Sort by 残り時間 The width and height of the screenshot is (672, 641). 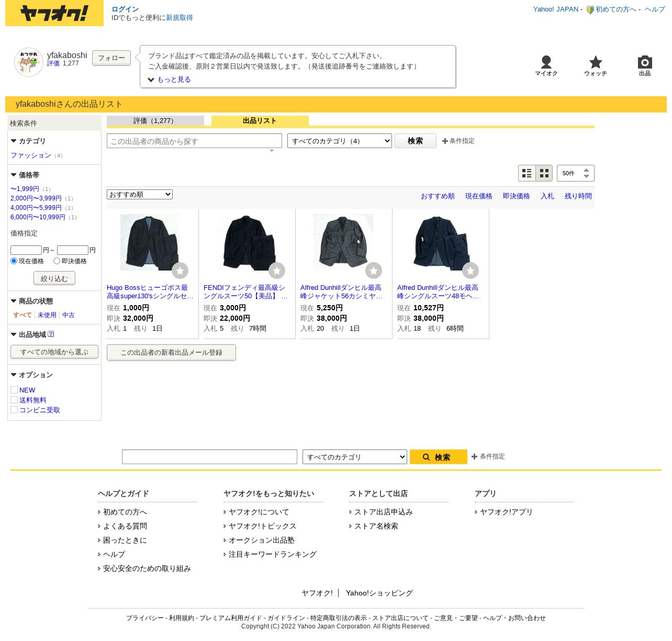tap(578, 196)
